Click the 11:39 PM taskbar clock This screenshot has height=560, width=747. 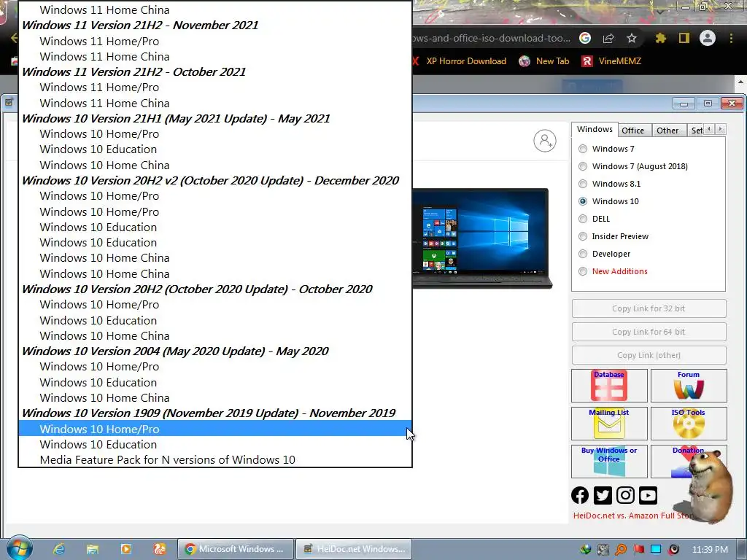click(x=710, y=550)
